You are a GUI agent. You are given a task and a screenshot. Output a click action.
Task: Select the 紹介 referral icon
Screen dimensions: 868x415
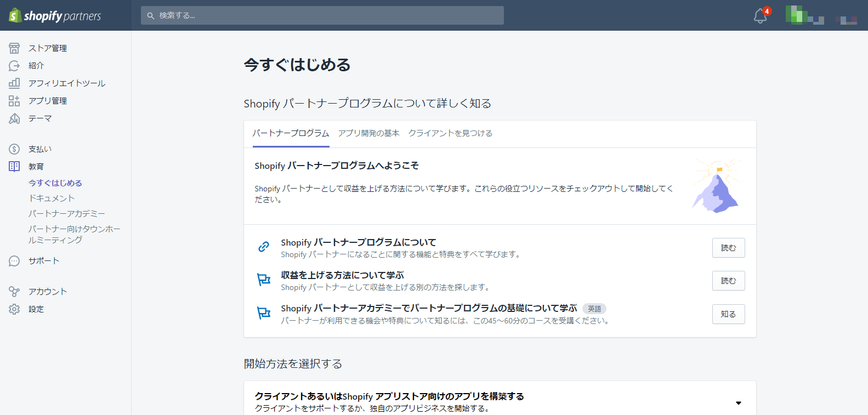click(14, 66)
